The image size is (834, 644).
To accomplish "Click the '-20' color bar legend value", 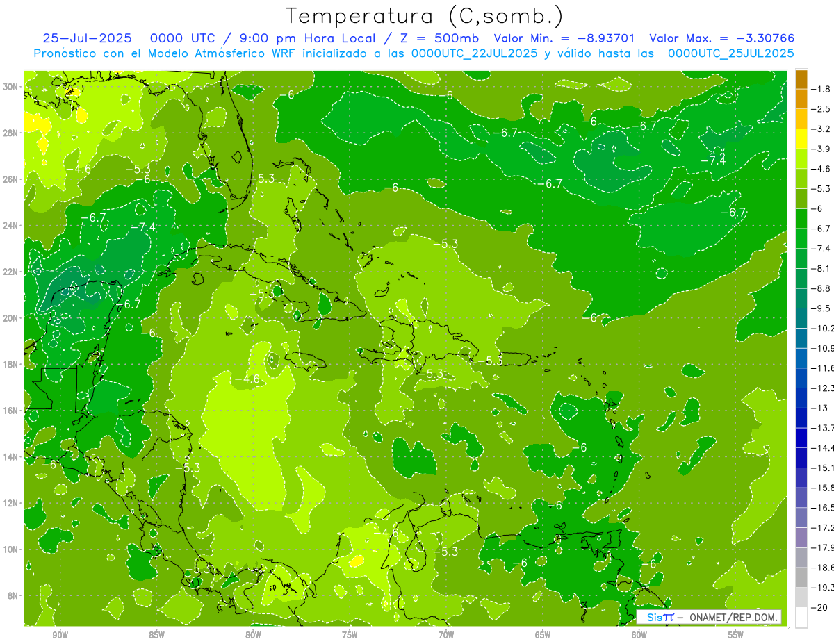I will point(819,607).
